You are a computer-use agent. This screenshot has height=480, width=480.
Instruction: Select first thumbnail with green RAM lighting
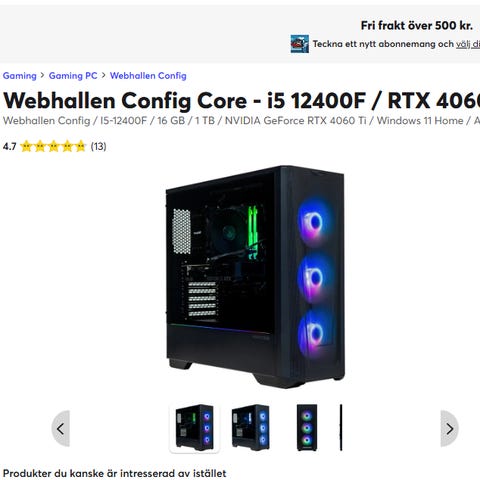194,428
